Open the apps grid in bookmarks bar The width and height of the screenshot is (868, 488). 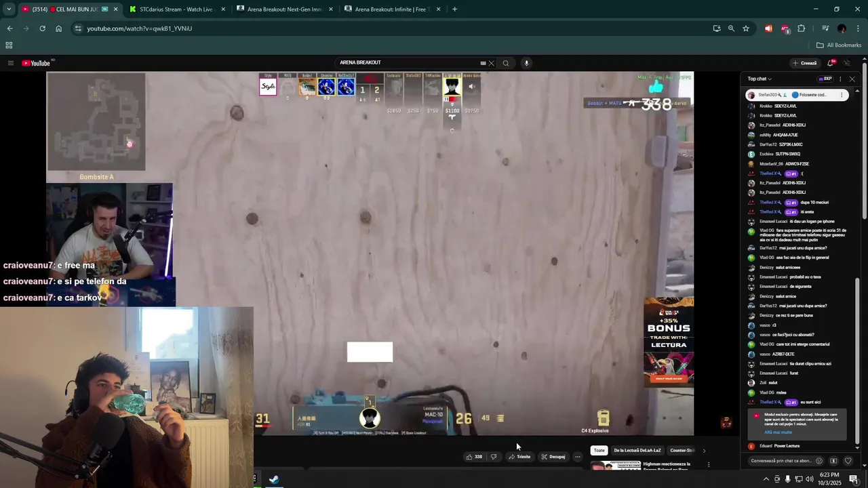tap(9, 45)
